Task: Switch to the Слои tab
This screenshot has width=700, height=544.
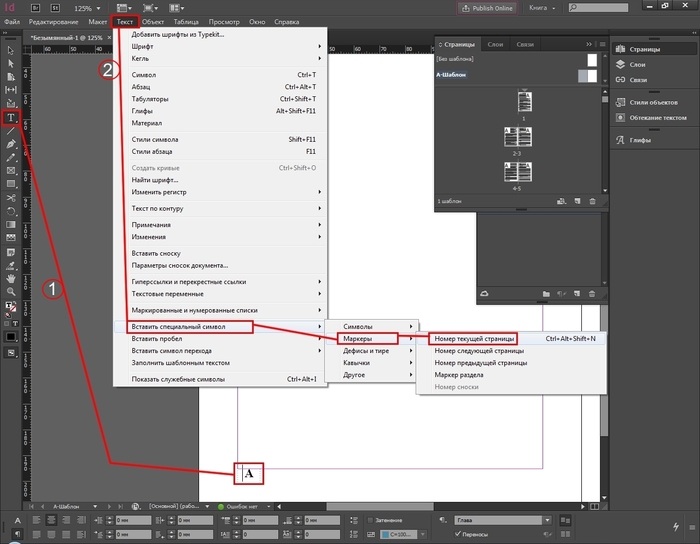Action: [494, 45]
